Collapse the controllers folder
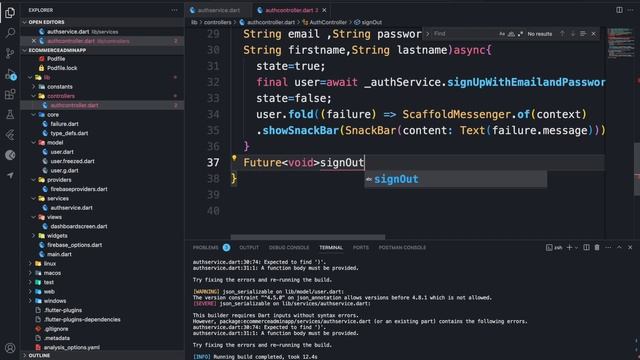The width and height of the screenshot is (640, 360). pos(34,96)
